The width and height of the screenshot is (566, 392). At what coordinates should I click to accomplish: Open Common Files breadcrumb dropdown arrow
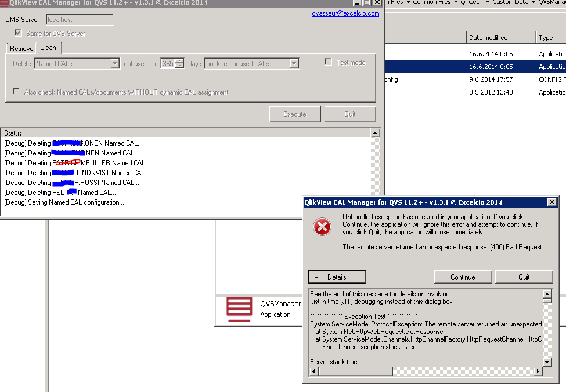[x=456, y=2]
